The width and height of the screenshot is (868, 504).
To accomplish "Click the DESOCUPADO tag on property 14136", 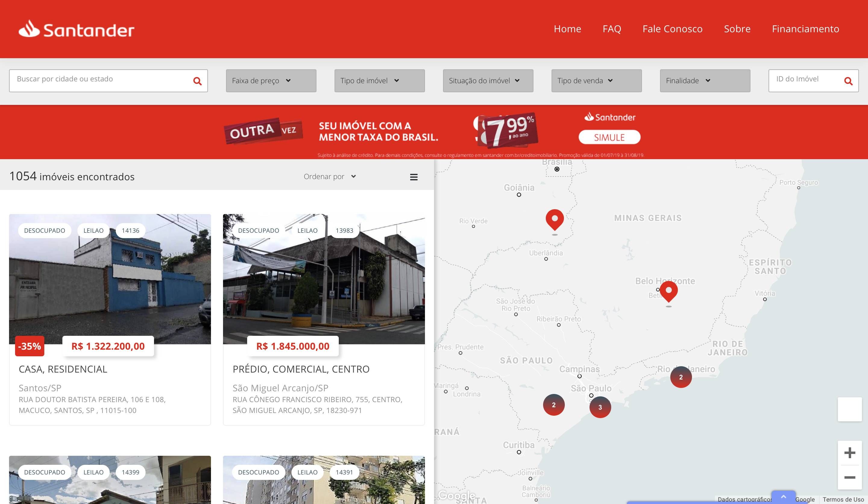I will pos(44,231).
